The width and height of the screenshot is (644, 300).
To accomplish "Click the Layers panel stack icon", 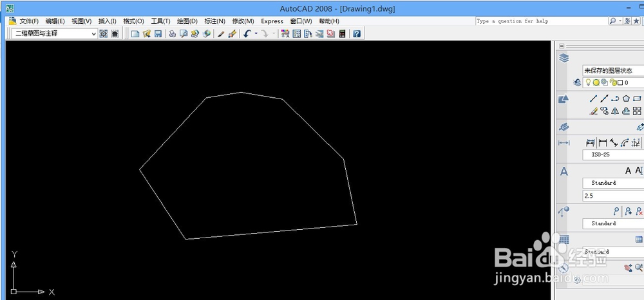I will pos(564,59).
